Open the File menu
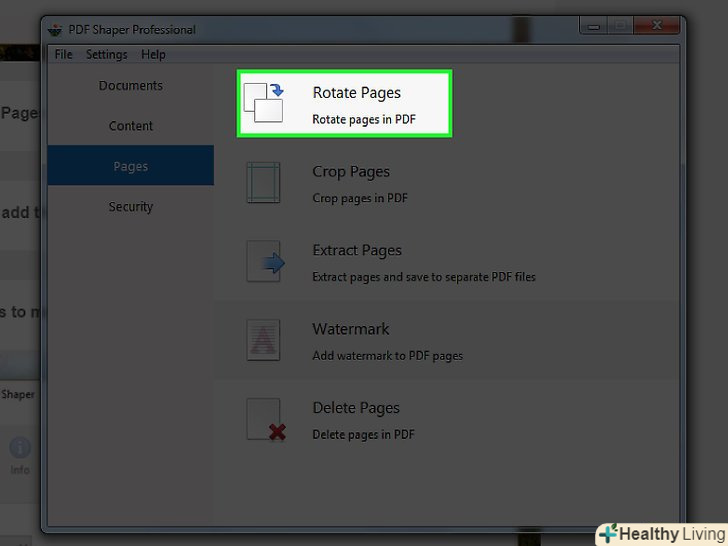The image size is (728, 546). [x=64, y=55]
